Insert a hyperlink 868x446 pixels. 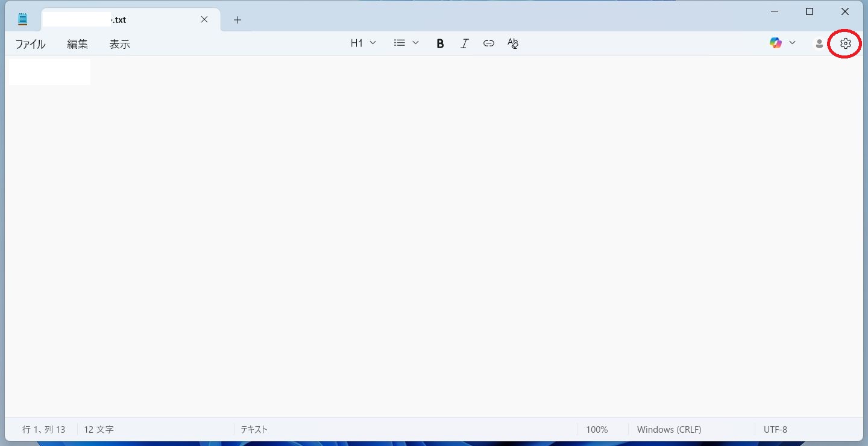click(x=488, y=43)
